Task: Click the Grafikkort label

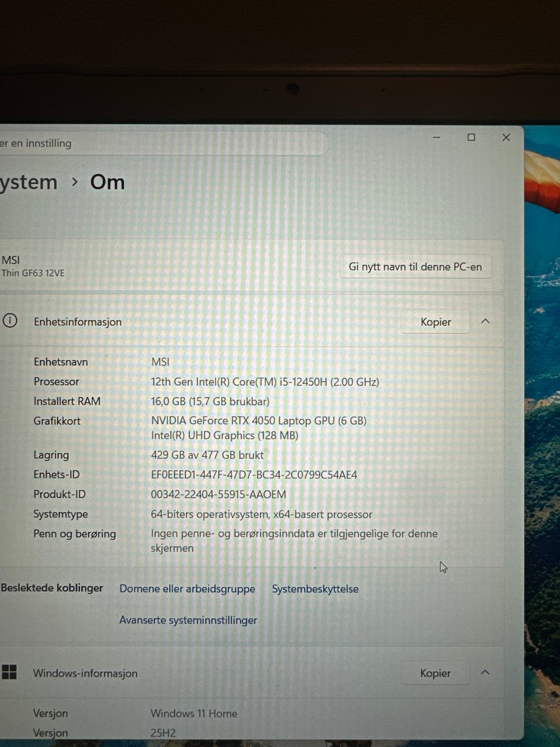Action: 57,421
